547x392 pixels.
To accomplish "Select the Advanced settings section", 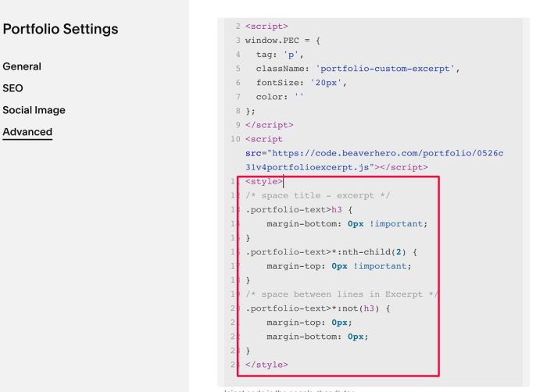I will [x=27, y=132].
